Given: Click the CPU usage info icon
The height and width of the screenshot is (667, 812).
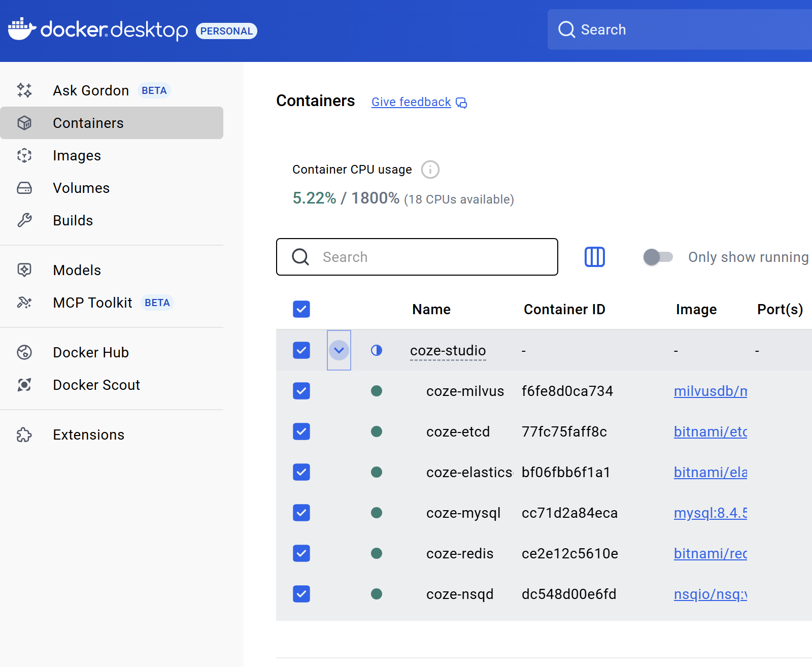Looking at the screenshot, I should click(430, 170).
